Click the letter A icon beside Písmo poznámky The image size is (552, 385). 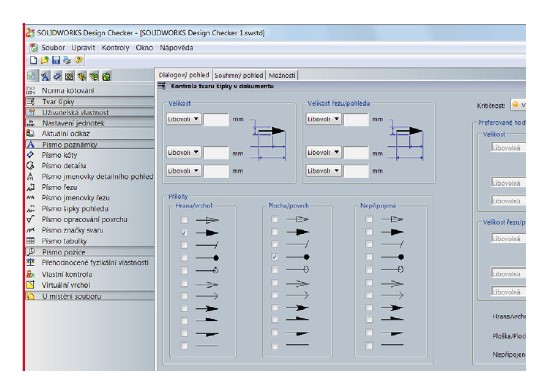coord(31,144)
